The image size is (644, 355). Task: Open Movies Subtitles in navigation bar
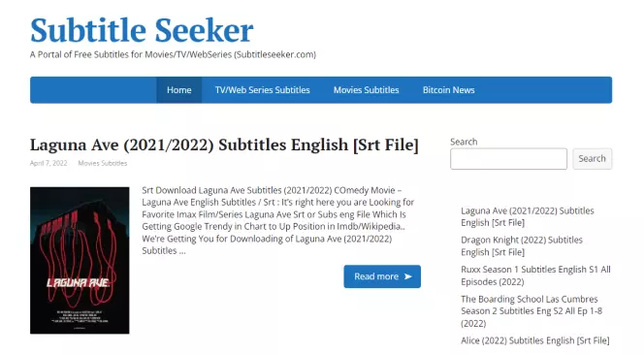[366, 90]
